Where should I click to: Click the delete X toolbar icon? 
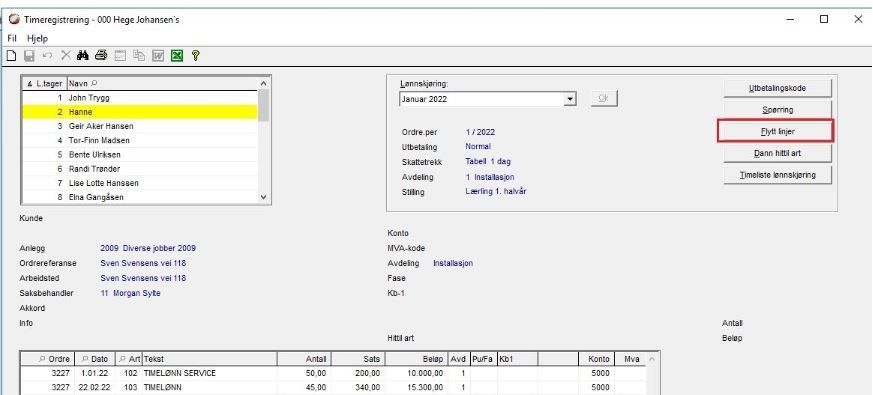[x=66, y=55]
